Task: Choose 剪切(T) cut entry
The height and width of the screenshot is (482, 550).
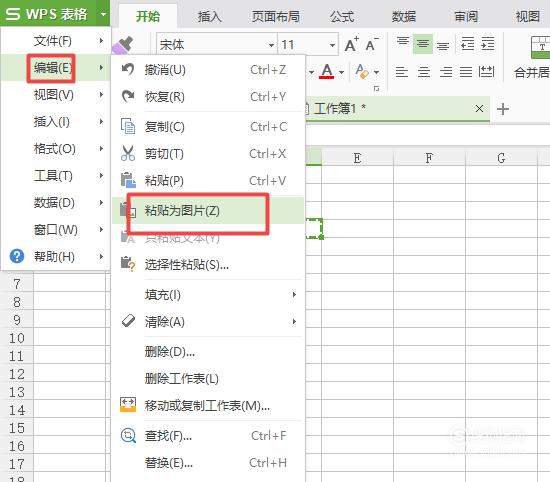Action: 208,154
